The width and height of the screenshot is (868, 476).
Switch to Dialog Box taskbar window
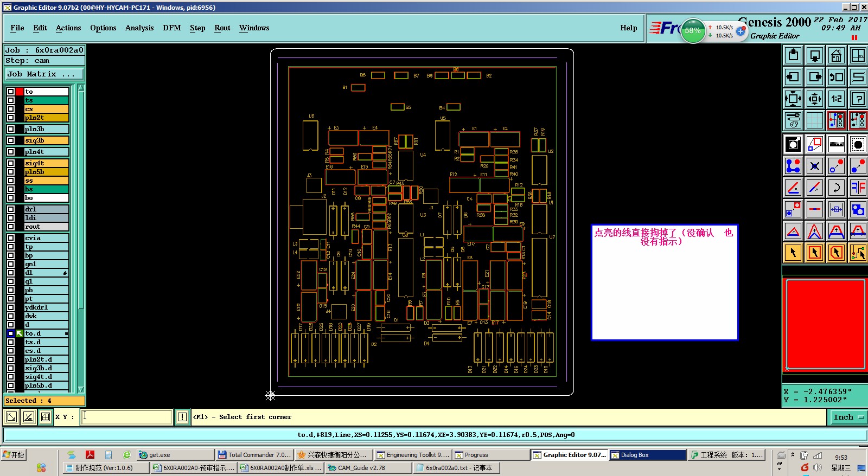(648, 455)
